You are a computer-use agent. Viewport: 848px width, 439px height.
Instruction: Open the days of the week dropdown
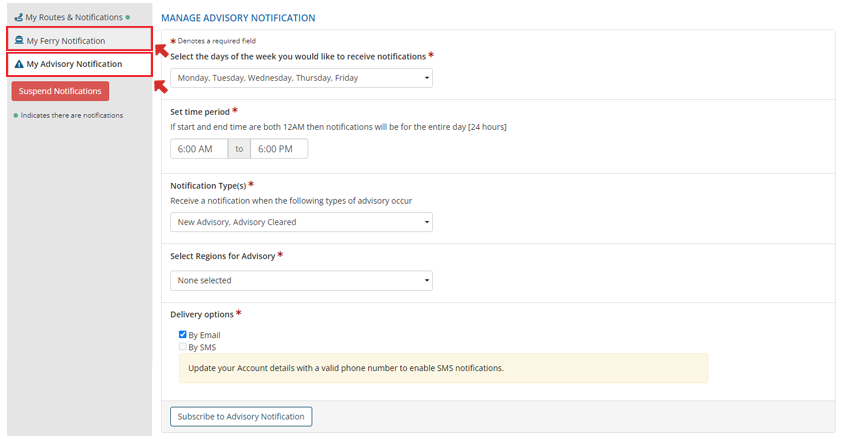click(300, 78)
